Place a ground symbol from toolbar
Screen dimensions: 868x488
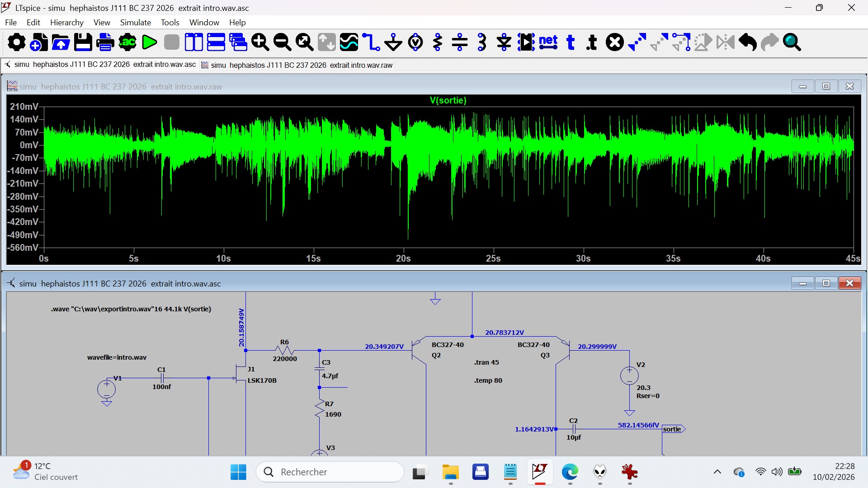tap(393, 42)
